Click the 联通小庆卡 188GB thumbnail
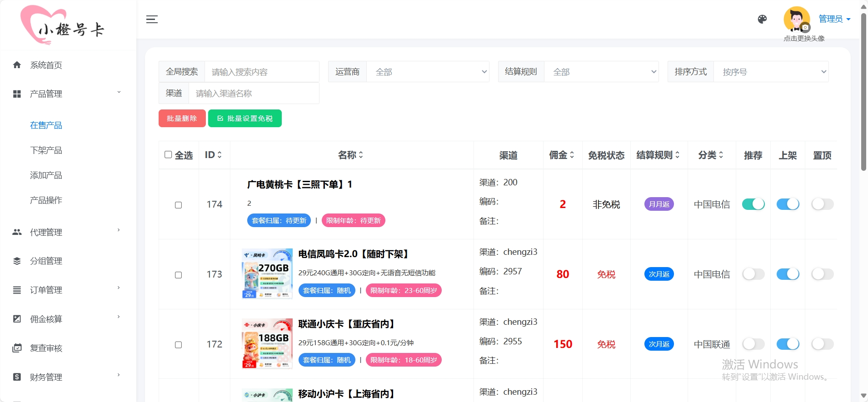868x402 pixels. click(x=267, y=343)
